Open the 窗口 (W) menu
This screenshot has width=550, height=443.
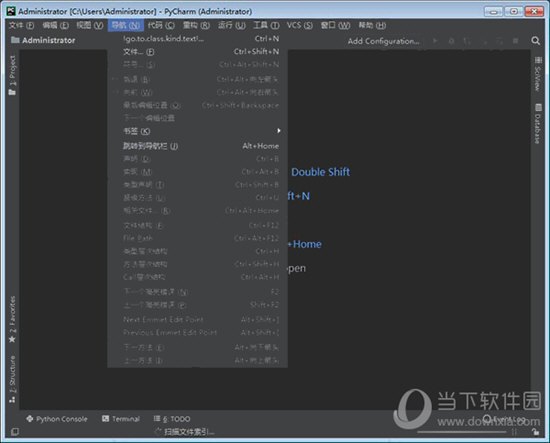(335, 25)
